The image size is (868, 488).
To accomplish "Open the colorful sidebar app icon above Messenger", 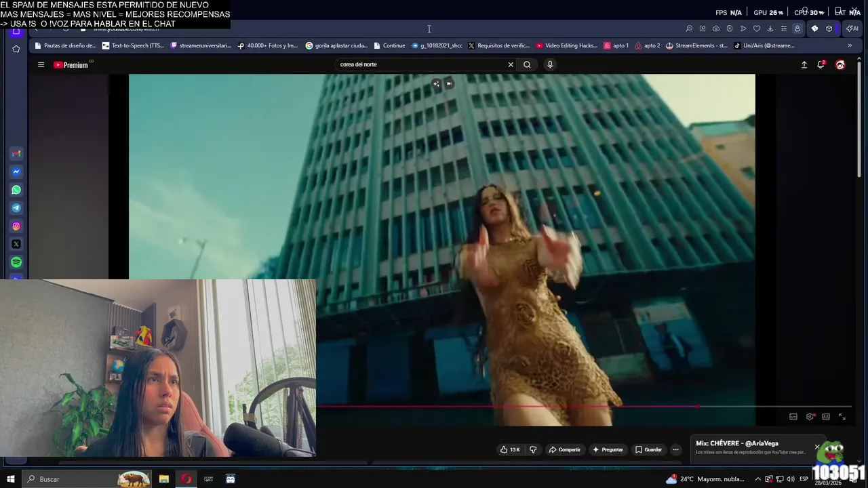I will (16, 153).
